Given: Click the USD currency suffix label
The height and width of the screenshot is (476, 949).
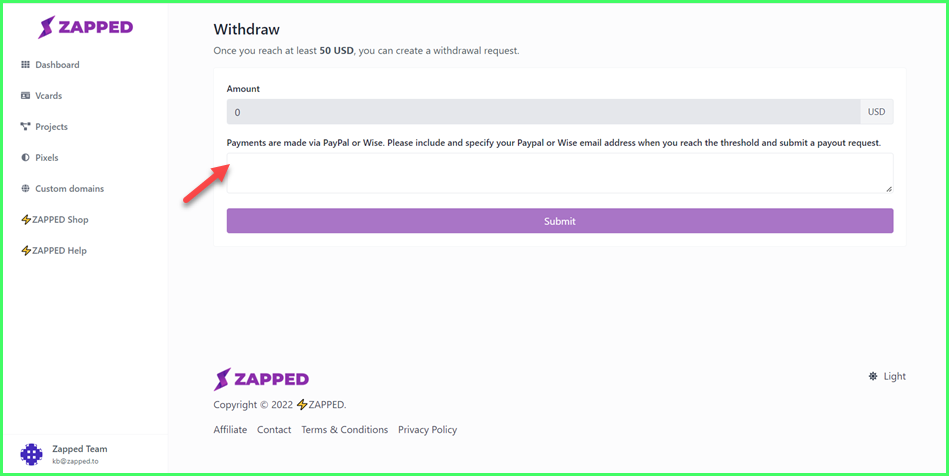Looking at the screenshot, I should click(876, 112).
